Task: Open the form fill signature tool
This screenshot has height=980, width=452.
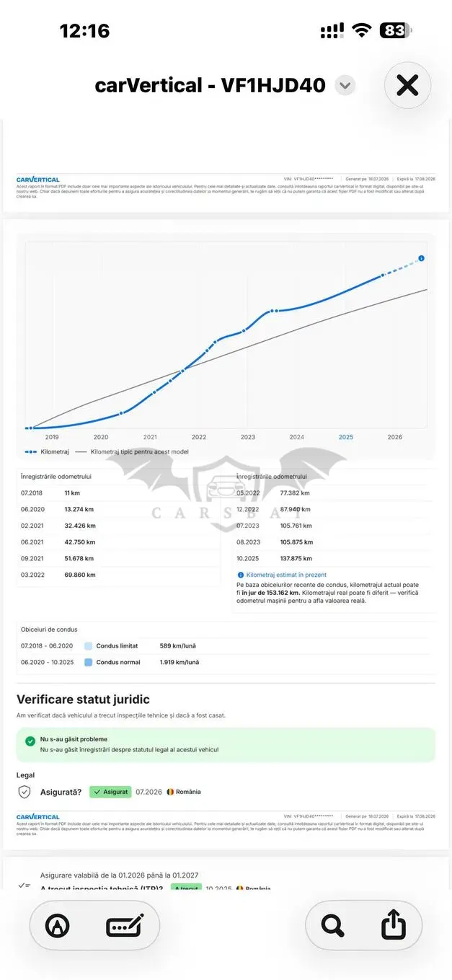Action: coord(125,925)
